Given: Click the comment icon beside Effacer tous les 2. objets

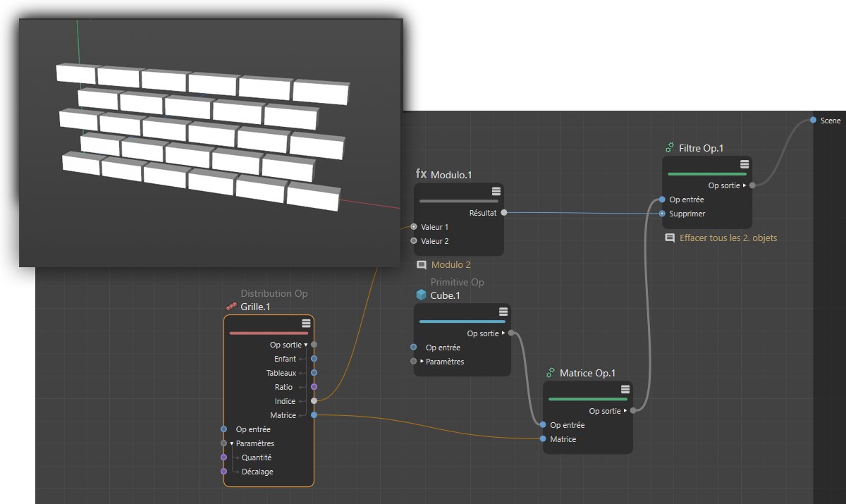Looking at the screenshot, I should [x=670, y=238].
